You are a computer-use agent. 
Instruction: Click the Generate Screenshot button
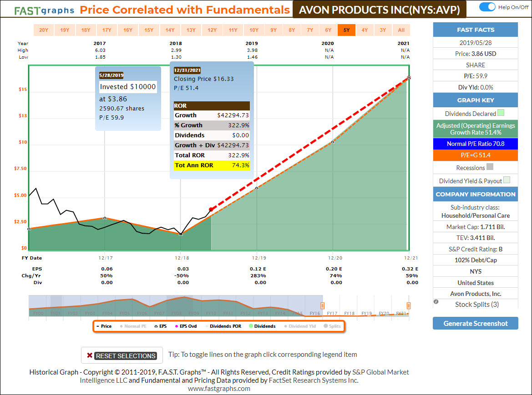[475, 323]
